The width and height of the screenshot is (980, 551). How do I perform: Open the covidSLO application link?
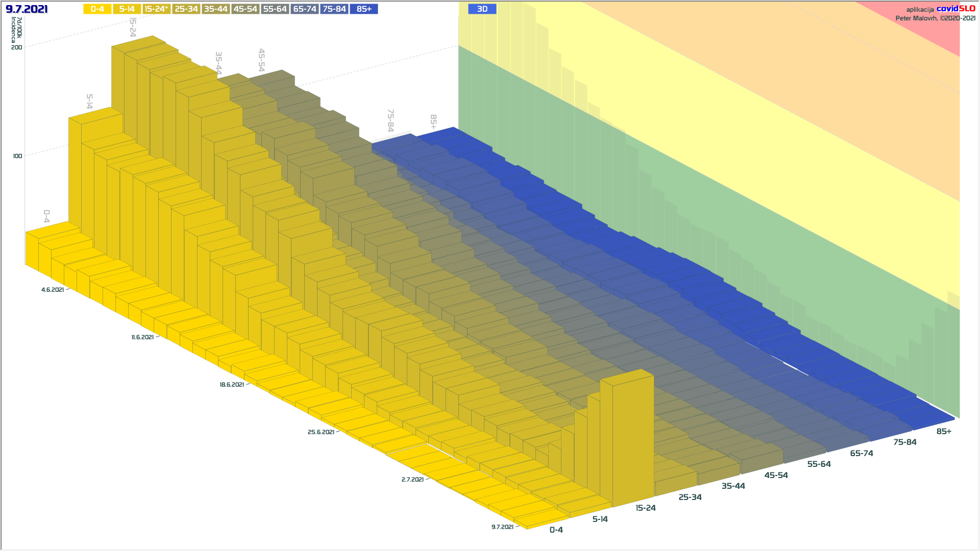pyautogui.click(x=955, y=9)
